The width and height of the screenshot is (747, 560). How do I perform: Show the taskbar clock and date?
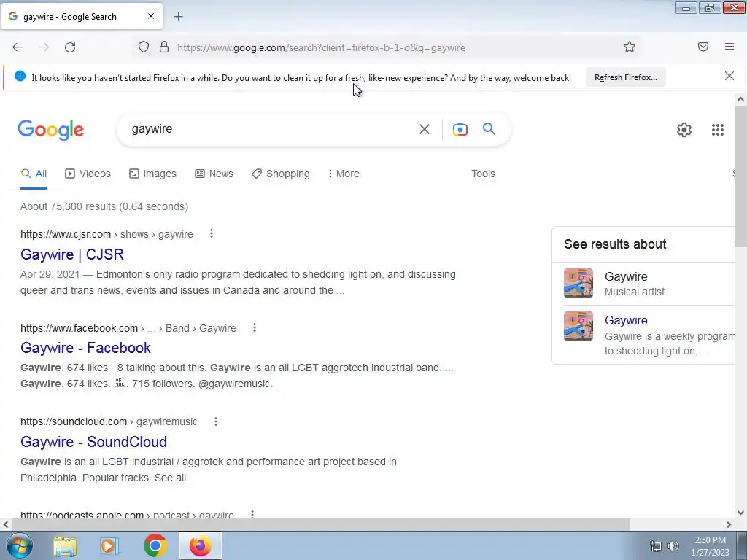tap(711, 546)
